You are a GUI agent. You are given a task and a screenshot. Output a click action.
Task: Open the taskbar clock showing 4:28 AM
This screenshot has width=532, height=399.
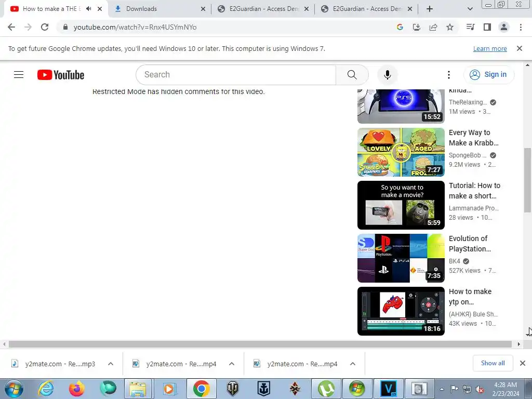506,389
